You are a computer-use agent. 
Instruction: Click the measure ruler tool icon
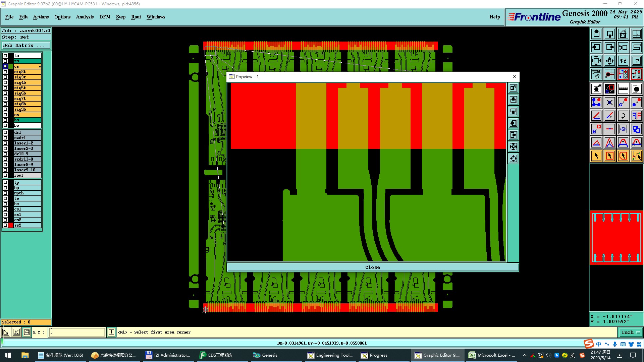[x=623, y=89]
